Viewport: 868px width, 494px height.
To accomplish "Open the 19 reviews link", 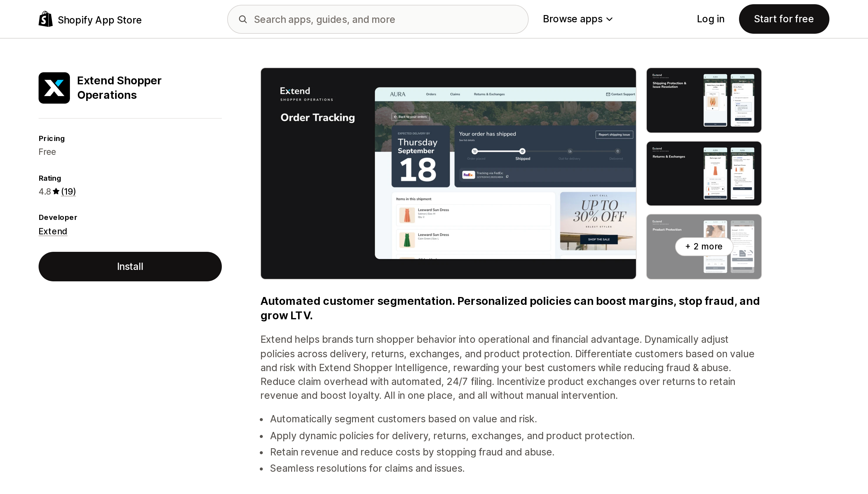I will tap(69, 191).
